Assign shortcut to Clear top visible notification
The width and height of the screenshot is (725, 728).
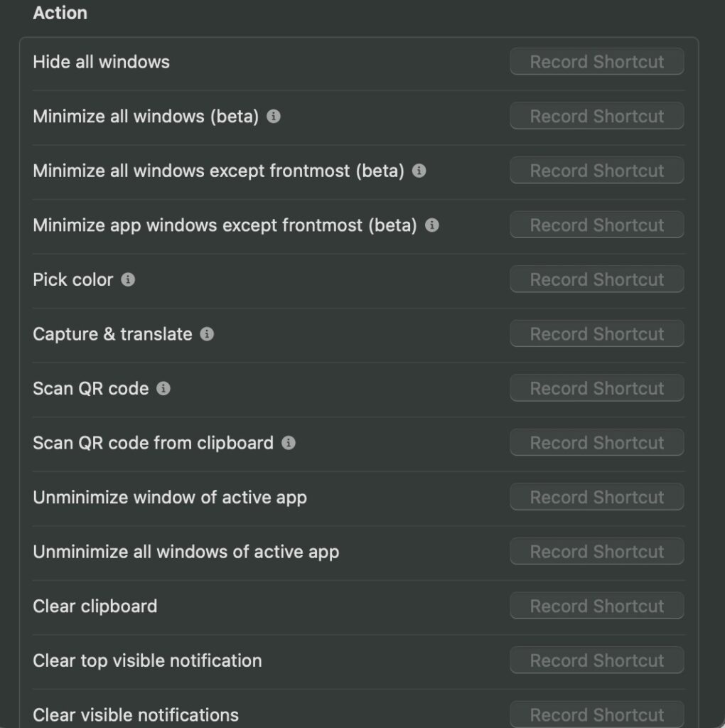pos(597,660)
